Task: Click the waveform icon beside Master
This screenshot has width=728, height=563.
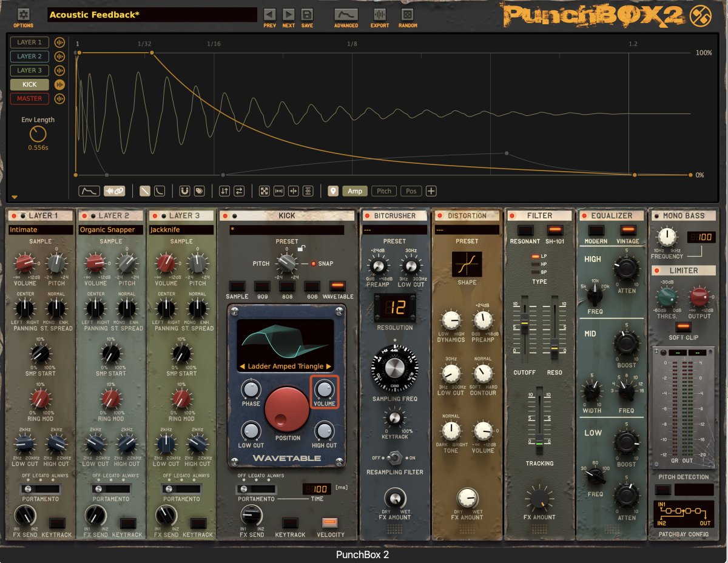Action: tap(59, 99)
